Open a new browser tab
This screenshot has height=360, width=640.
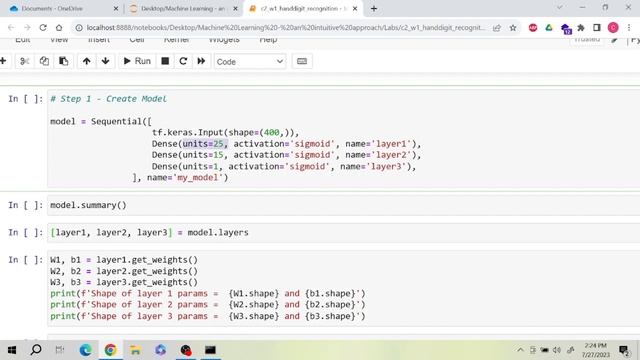coord(374,9)
